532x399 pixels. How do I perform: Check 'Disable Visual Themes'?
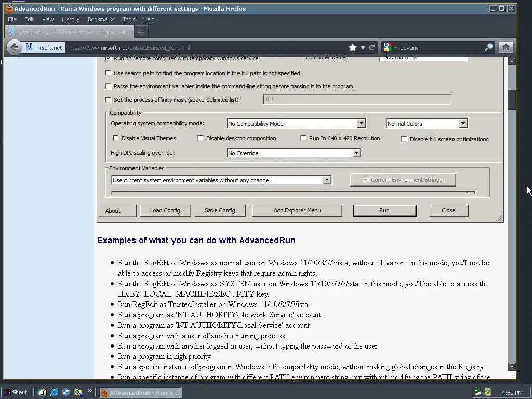point(116,138)
